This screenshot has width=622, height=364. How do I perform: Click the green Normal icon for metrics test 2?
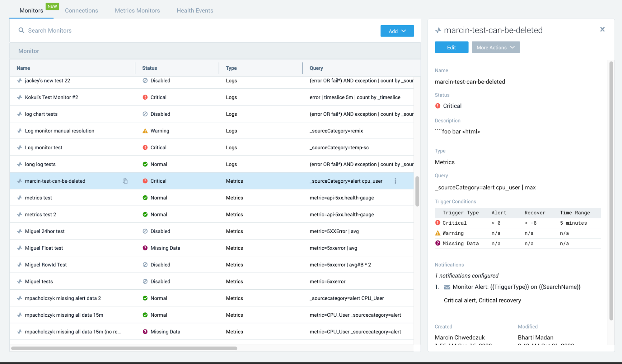point(145,215)
